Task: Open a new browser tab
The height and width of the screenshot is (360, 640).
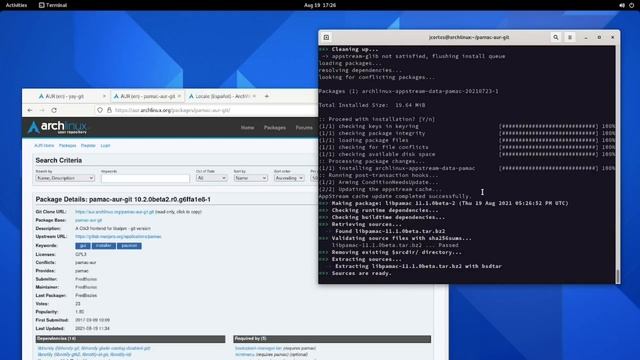Action: [x=267, y=96]
